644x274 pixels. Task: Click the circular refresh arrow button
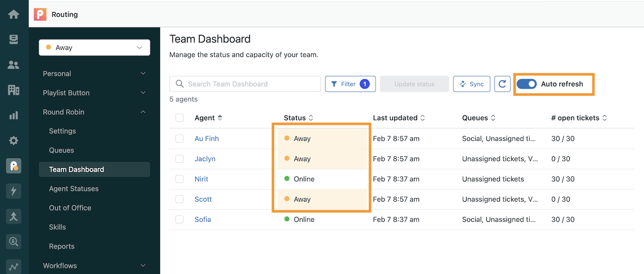click(x=502, y=84)
